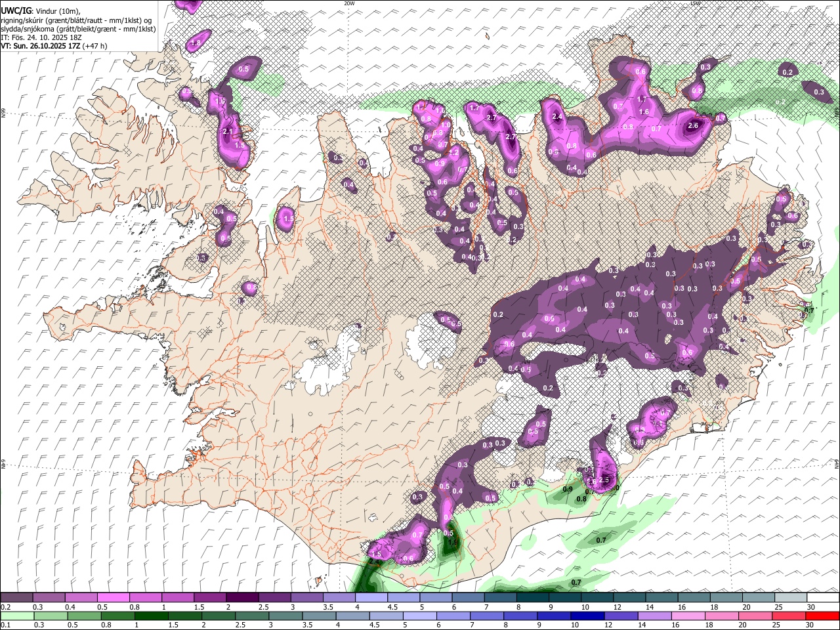840x630 pixels.
Task: Click the 1.6 snowfall value in the northeast
Action: point(644,112)
